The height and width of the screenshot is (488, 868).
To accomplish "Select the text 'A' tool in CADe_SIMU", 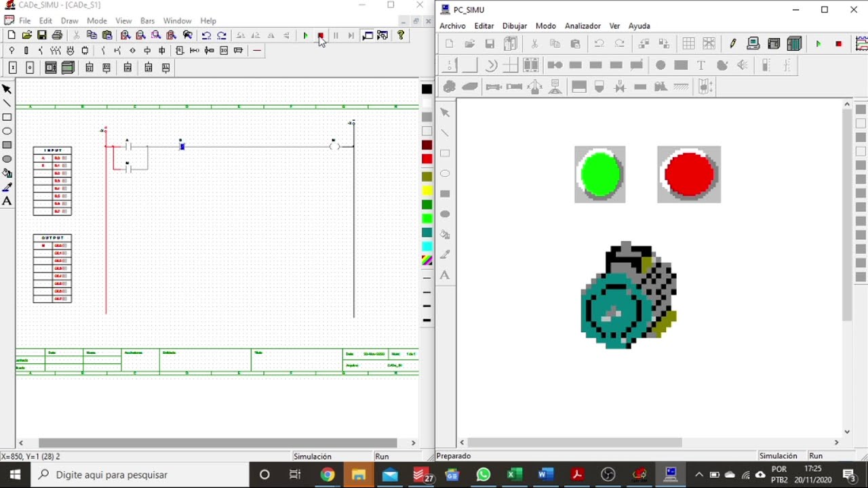I will pyautogui.click(x=7, y=201).
